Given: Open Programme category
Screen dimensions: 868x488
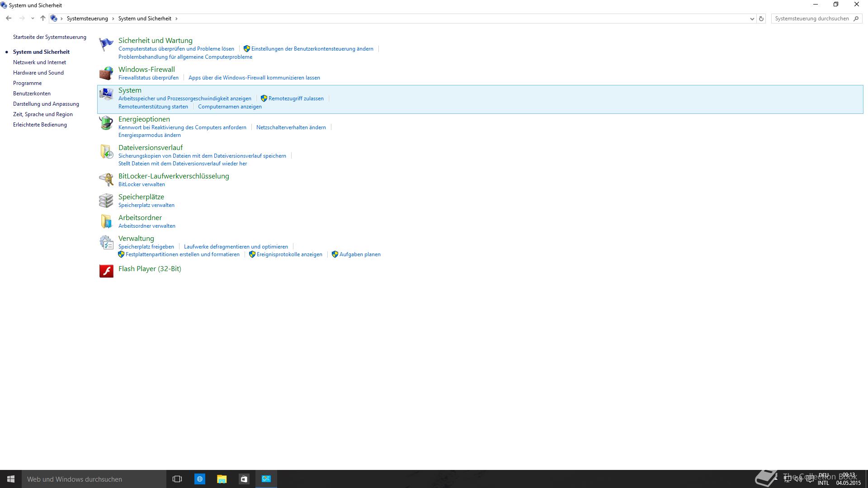Looking at the screenshot, I should coord(27,83).
